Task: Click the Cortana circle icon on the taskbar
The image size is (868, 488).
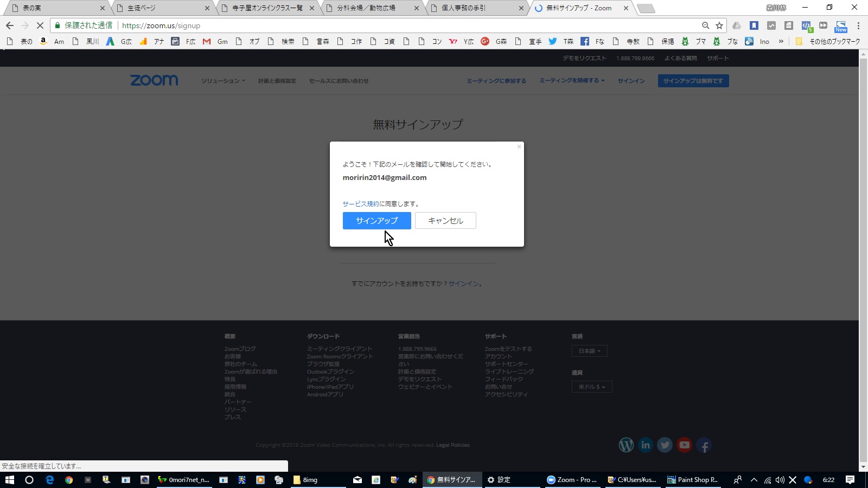Action: click(29, 480)
